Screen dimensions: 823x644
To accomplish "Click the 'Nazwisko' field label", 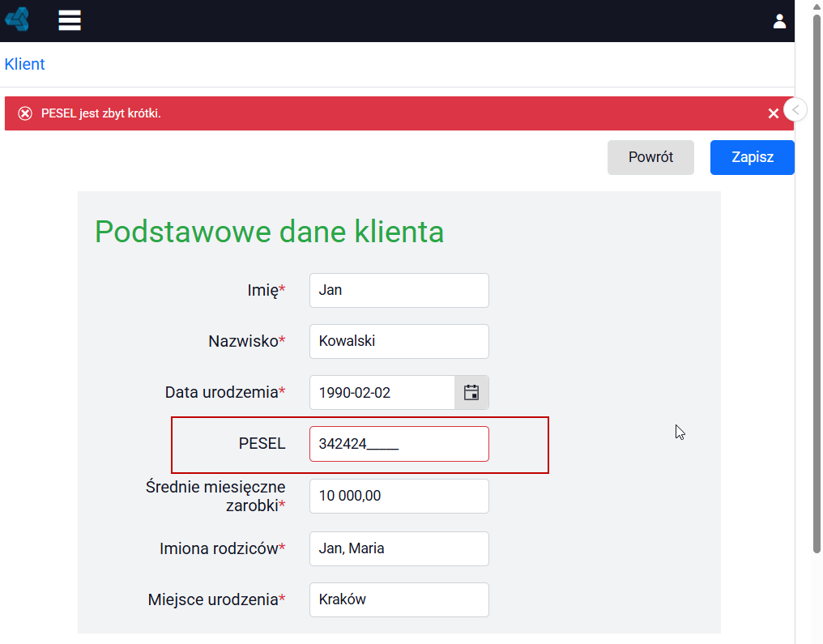I will tap(247, 341).
